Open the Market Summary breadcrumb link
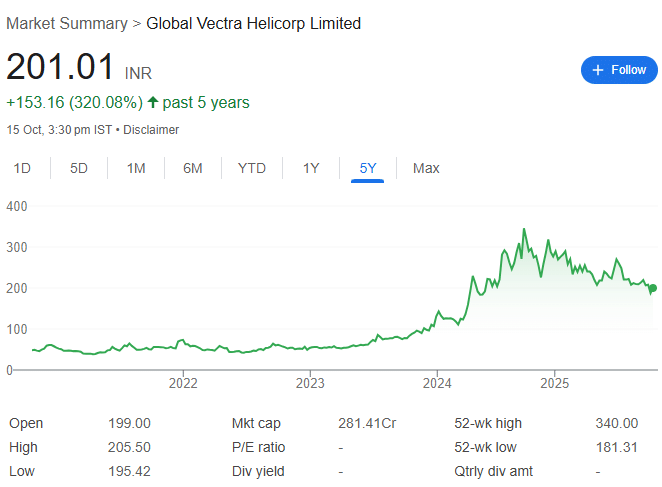 click(x=66, y=23)
